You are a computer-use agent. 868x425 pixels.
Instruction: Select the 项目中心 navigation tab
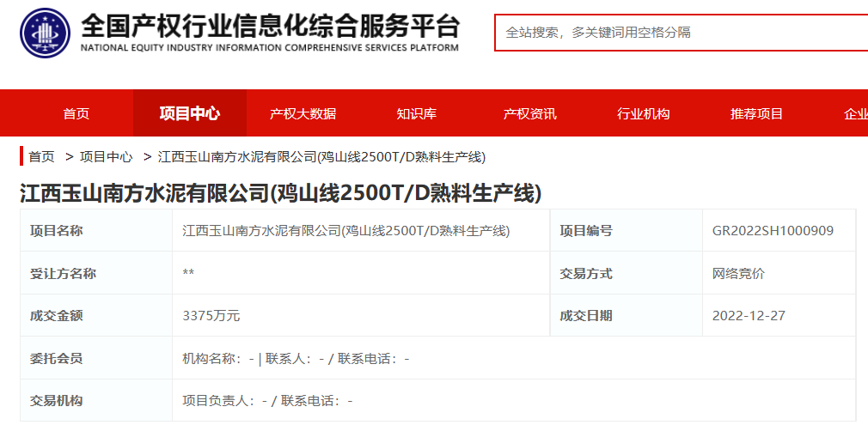190,113
